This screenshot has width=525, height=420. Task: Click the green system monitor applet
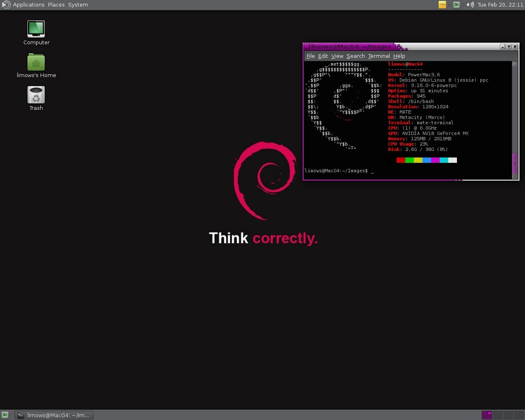click(x=456, y=5)
